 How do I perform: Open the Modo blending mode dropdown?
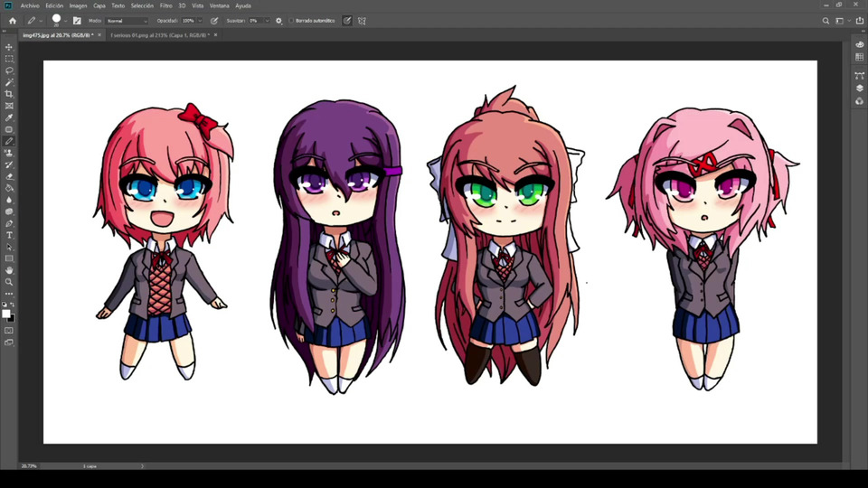(x=127, y=21)
